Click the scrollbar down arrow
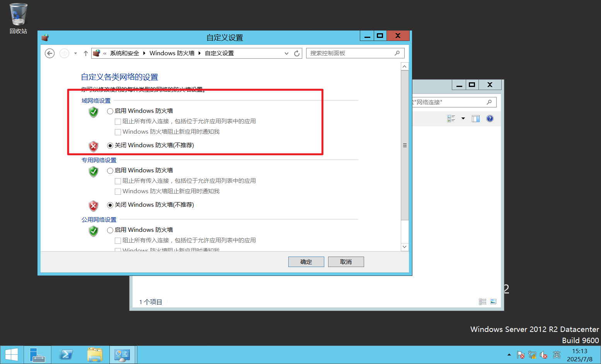 405,247
